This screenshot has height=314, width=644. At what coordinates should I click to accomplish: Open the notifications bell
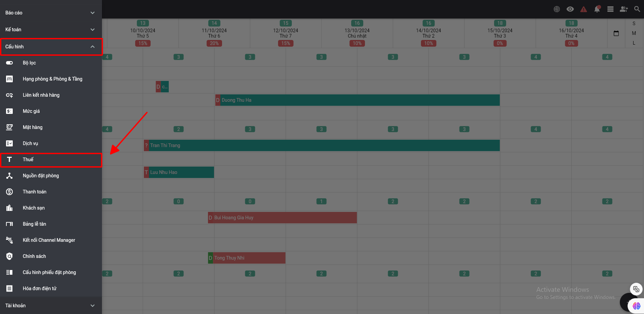[x=597, y=9]
